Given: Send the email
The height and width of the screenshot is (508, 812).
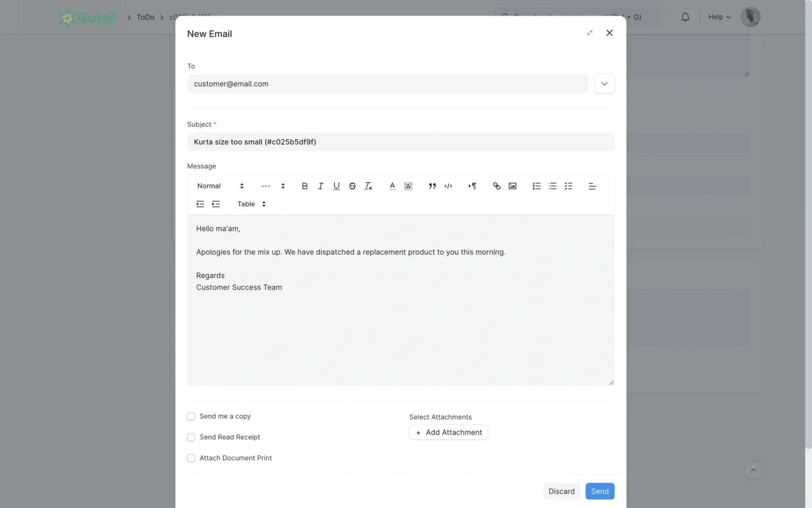Looking at the screenshot, I should click(599, 491).
